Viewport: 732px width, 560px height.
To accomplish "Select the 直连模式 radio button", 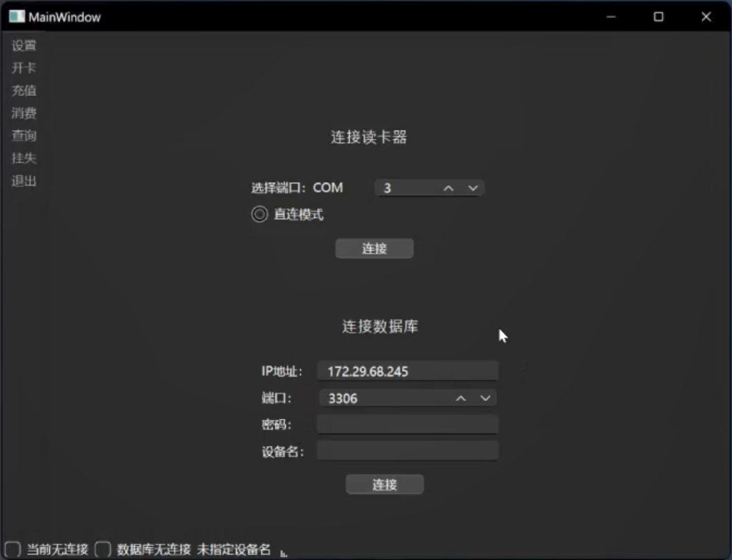I will [259, 215].
